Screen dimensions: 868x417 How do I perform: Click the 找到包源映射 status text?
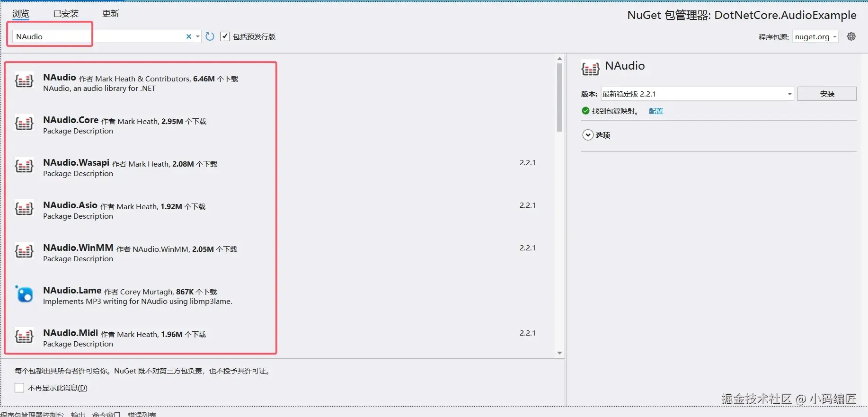point(615,111)
